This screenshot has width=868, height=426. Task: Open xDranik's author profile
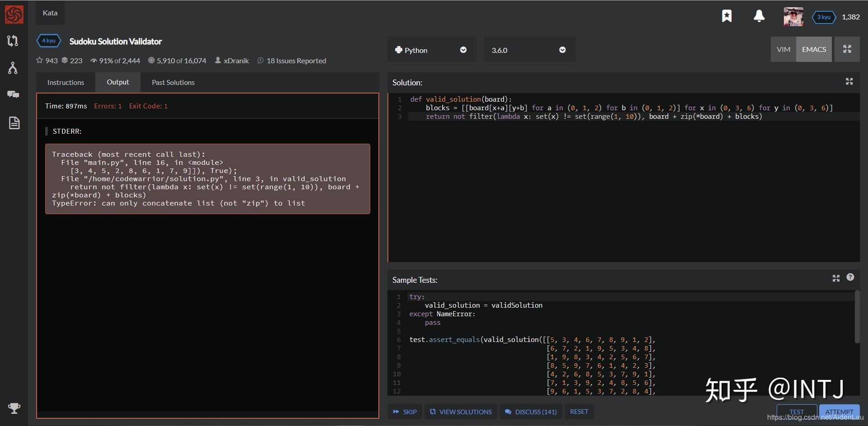click(236, 60)
